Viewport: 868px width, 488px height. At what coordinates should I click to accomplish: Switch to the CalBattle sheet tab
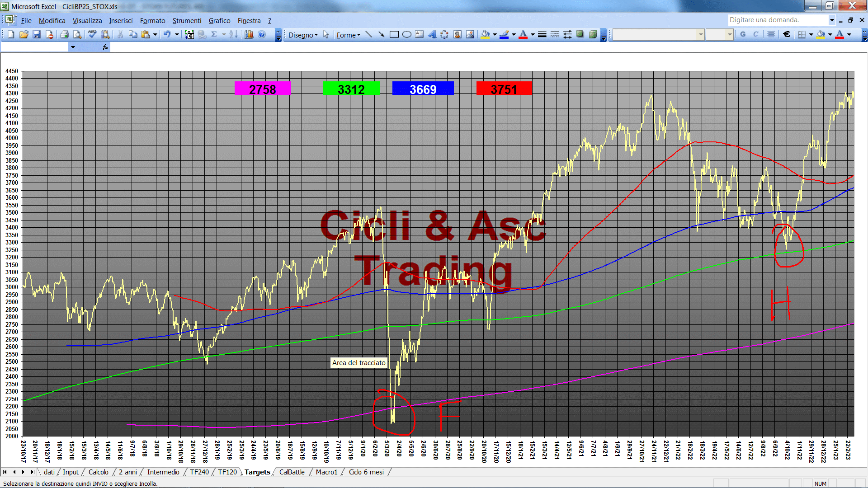(x=292, y=472)
